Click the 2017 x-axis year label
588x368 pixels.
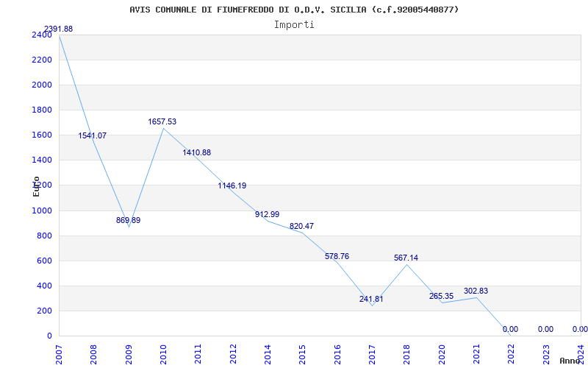pos(372,354)
